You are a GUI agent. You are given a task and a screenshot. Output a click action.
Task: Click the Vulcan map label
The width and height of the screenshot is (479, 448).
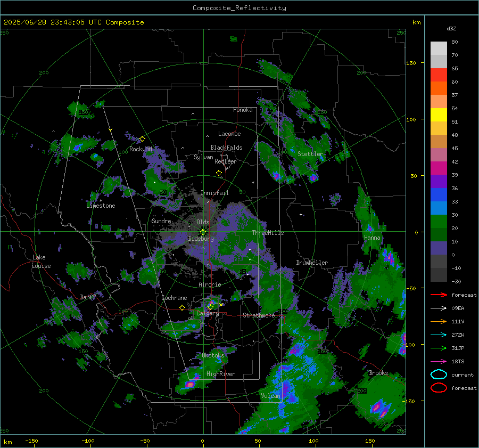(x=271, y=396)
